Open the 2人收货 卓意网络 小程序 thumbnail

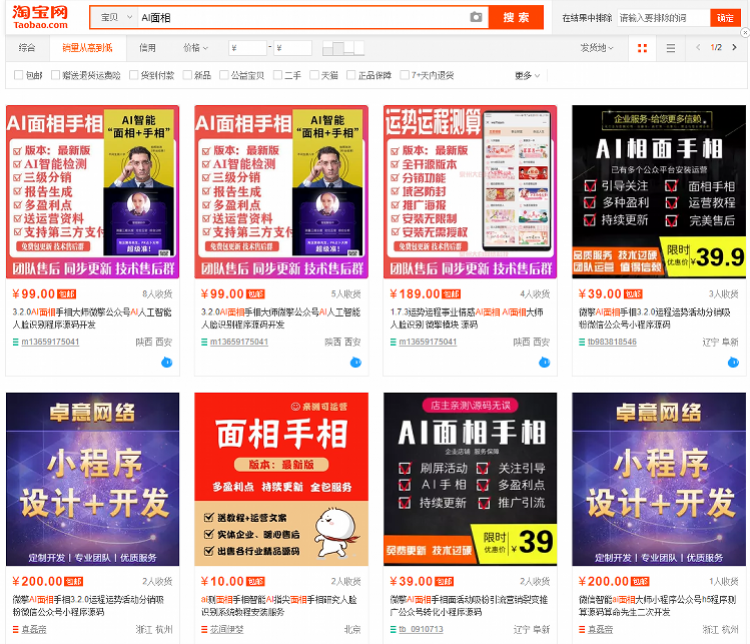tap(93, 479)
